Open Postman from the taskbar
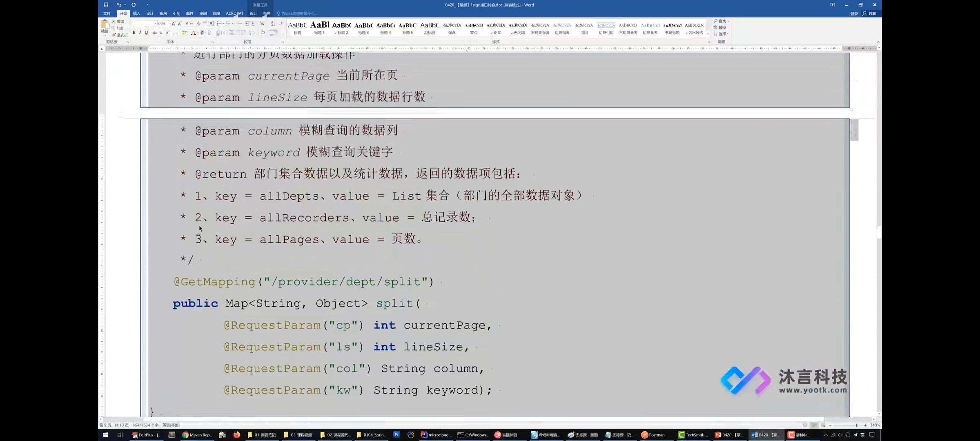Image resolution: width=980 pixels, height=441 pixels. click(x=653, y=435)
